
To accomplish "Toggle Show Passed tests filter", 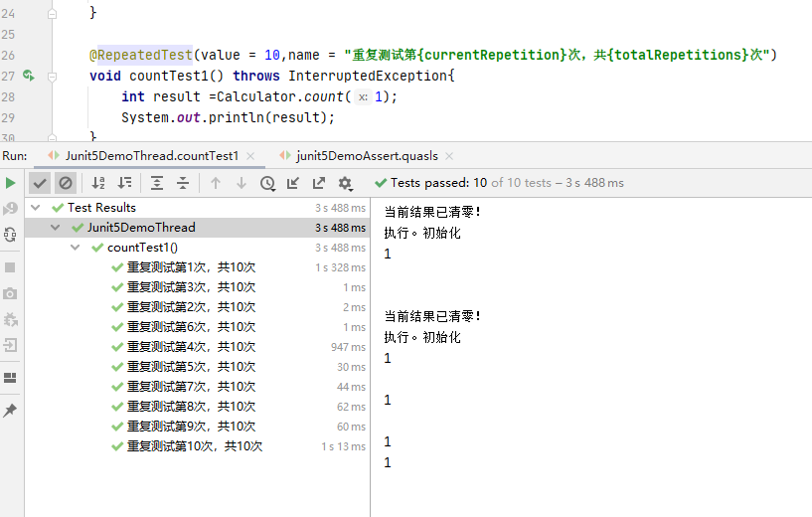I will click(x=40, y=183).
